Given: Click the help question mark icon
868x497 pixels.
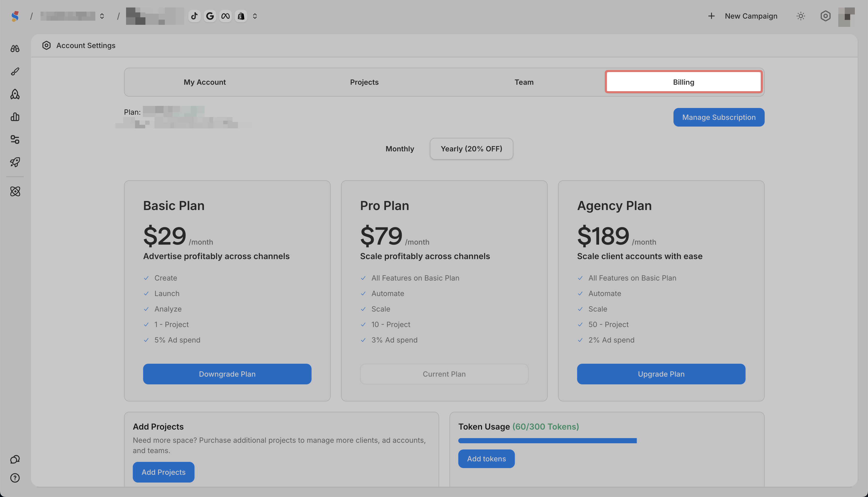Looking at the screenshot, I should click(x=15, y=478).
